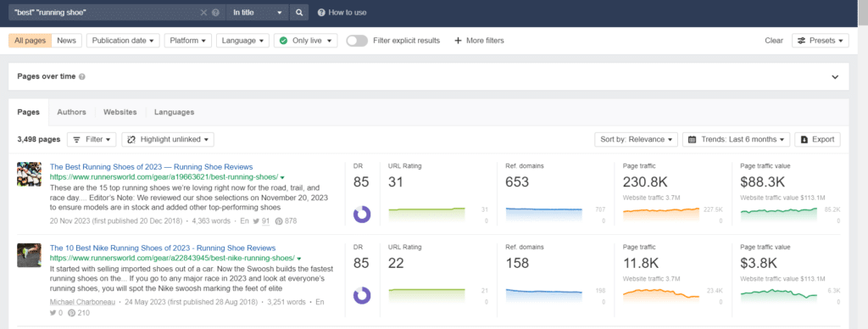Open the Presets dropdown
The height and width of the screenshot is (329, 868).
(821, 41)
